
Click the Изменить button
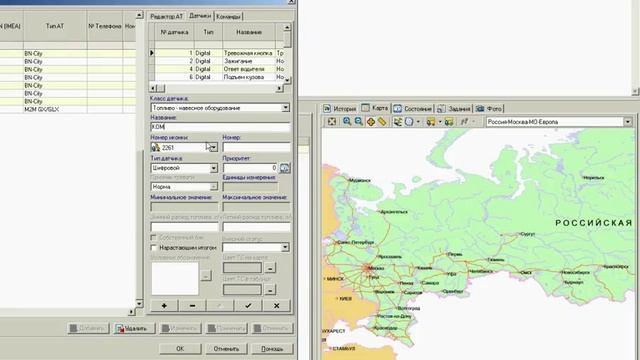pyautogui.click(x=181, y=328)
